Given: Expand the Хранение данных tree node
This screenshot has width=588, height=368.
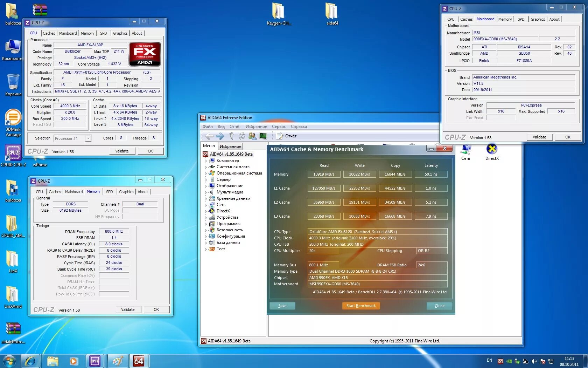Looking at the screenshot, I should click(206, 199).
